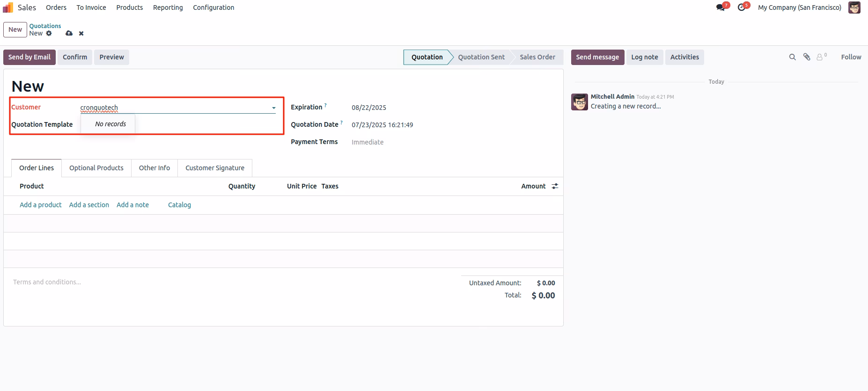The height and width of the screenshot is (391, 868).
Task: Switch to the Customer Signature tab
Action: tap(215, 168)
